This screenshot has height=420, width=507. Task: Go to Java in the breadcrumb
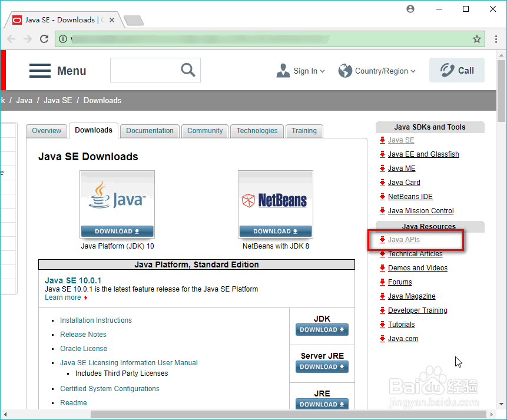pos(24,101)
